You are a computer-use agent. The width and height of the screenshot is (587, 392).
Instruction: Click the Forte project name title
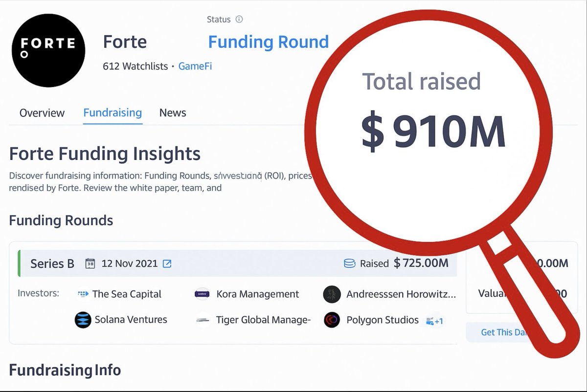pyautogui.click(x=125, y=42)
